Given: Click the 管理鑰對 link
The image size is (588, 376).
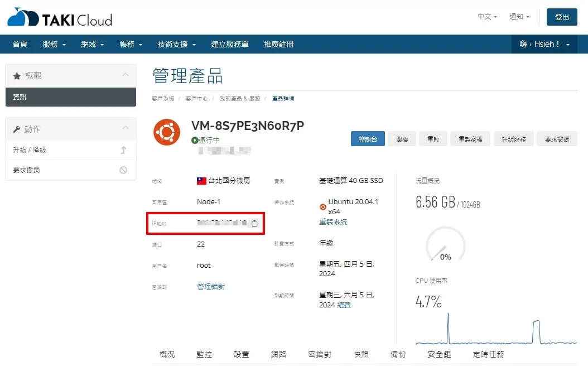Looking at the screenshot, I should point(211,287).
